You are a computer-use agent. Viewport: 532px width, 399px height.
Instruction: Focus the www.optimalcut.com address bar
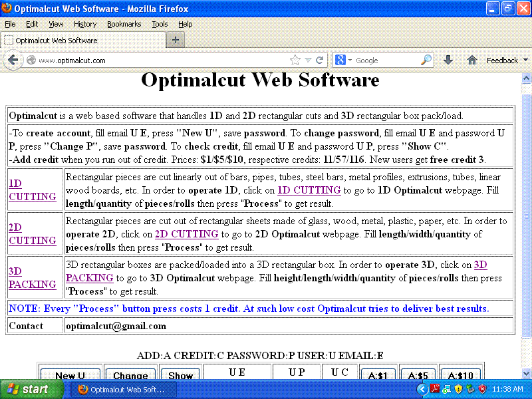(x=163, y=61)
